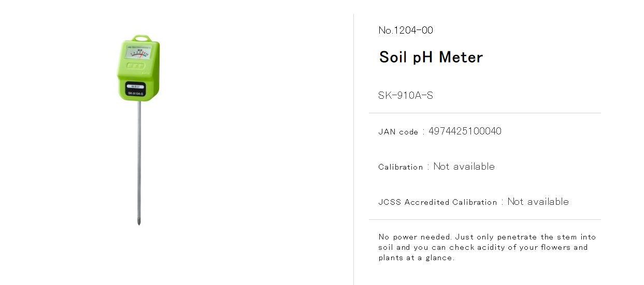The image size is (644, 285).
Task: Click the model name SK-910A-S text
Action: [x=406, y=96]
